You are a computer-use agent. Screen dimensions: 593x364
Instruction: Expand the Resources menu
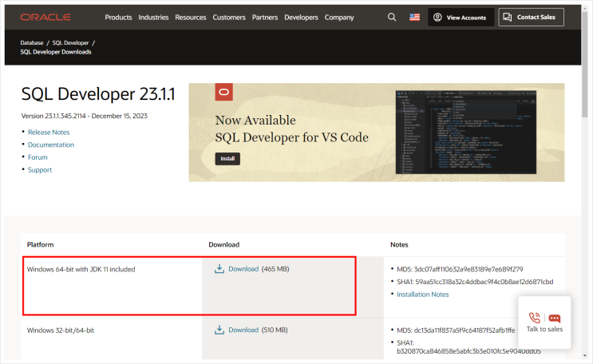pyautogui.click(x=190, y=17)
